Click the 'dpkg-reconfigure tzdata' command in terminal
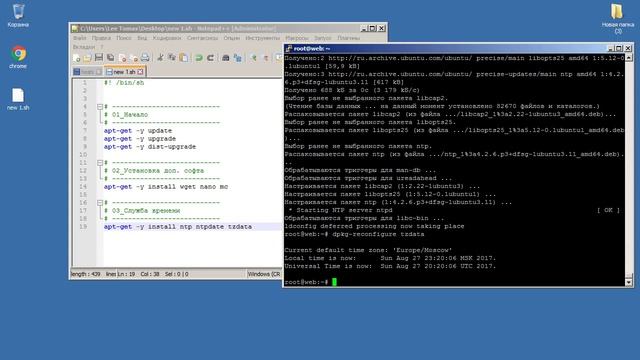 378,234
